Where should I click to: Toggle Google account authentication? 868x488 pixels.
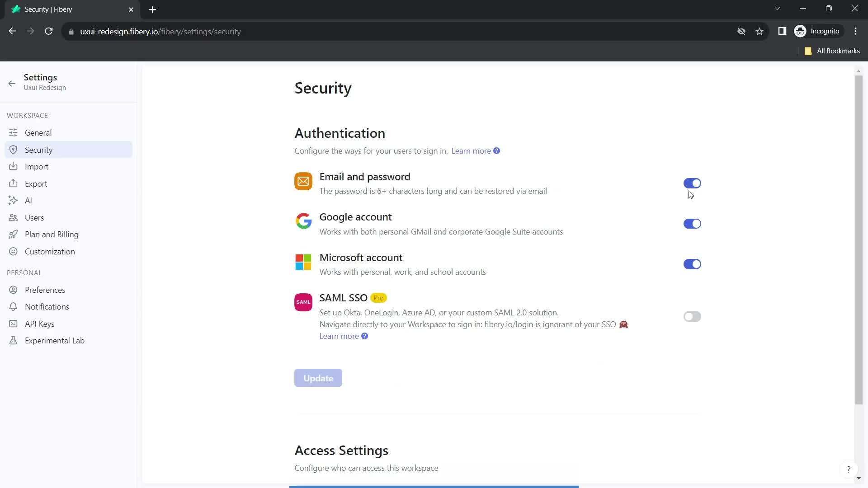point(692,224)
